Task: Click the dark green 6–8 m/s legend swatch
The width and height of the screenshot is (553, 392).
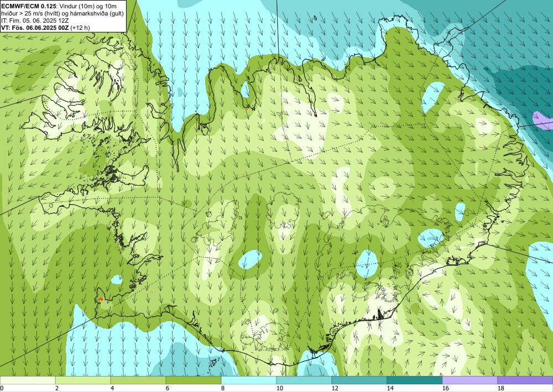Action: (x=193, y=380)
